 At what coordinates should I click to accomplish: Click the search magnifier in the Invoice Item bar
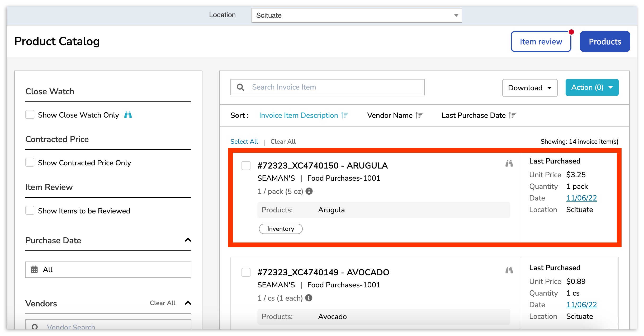pyautogui.click(x=240, y=87)
